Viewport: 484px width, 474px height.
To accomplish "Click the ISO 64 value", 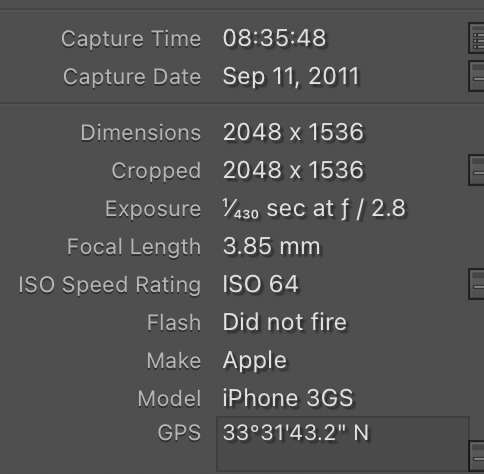I will coord(261,284).
